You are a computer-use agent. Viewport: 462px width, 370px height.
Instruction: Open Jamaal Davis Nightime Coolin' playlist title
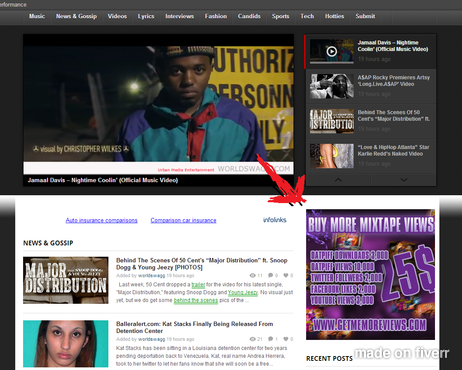[393, 46]
